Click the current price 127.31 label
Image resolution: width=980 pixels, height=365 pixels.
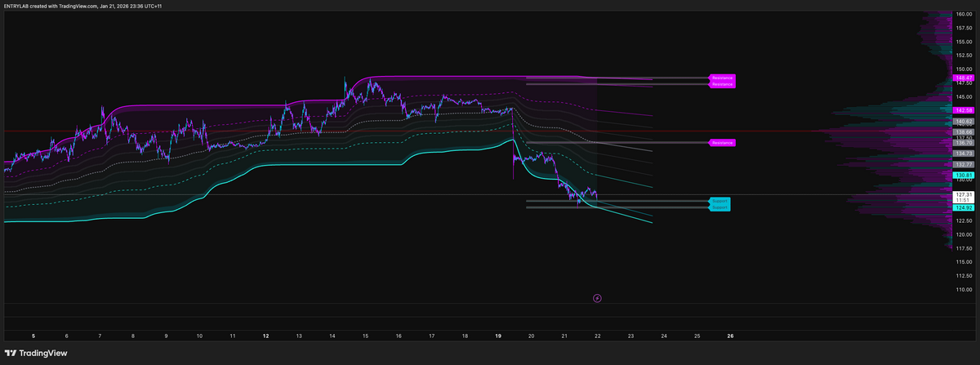[x=964, y=195]
